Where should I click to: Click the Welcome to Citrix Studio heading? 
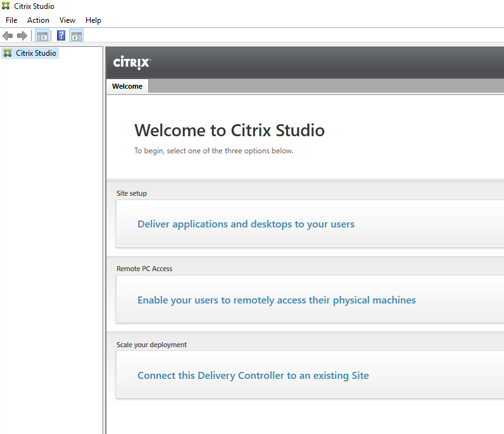tap(229, 131)
